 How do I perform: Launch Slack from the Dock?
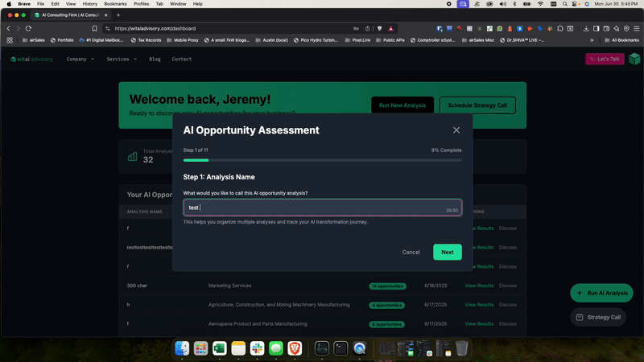257,348
